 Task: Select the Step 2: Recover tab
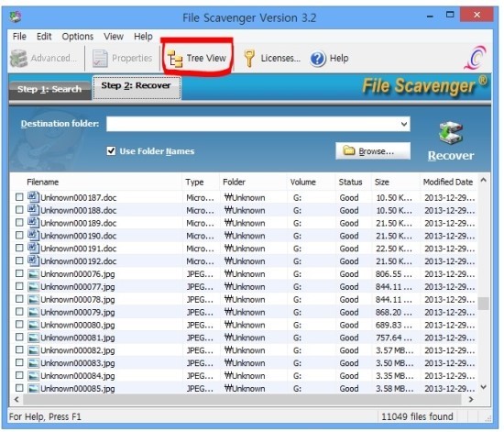tap(137, 87)
